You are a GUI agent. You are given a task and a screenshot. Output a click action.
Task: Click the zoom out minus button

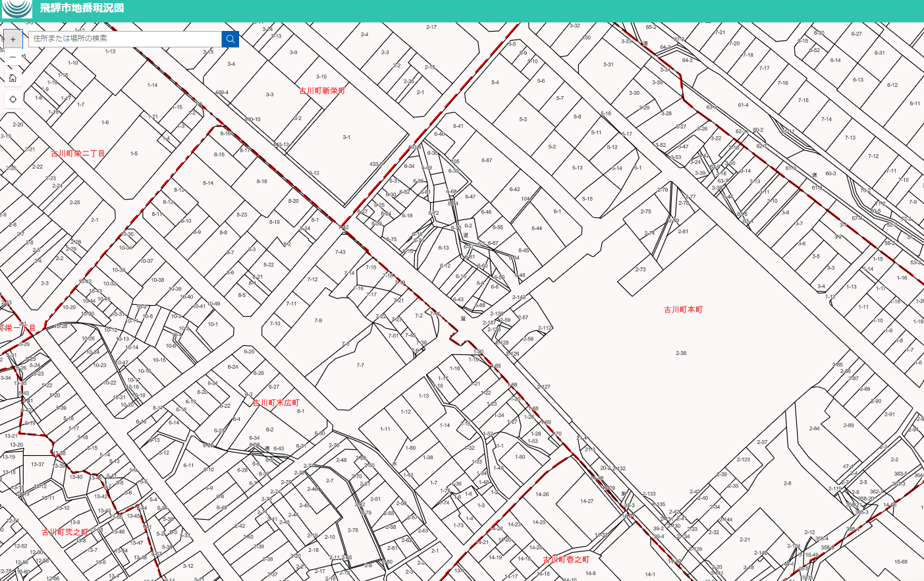[13, 57]
